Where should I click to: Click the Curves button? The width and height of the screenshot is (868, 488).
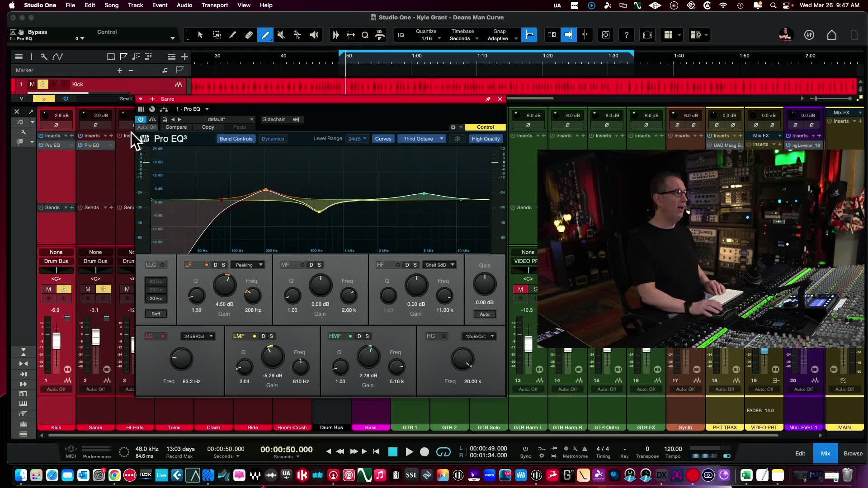coord(383,139)
